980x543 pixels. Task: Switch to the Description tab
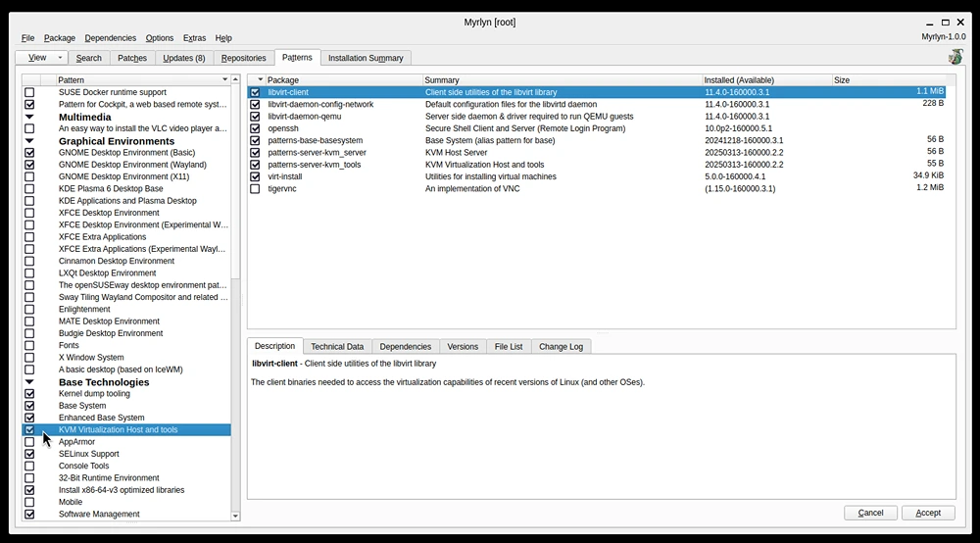point(275,346)
